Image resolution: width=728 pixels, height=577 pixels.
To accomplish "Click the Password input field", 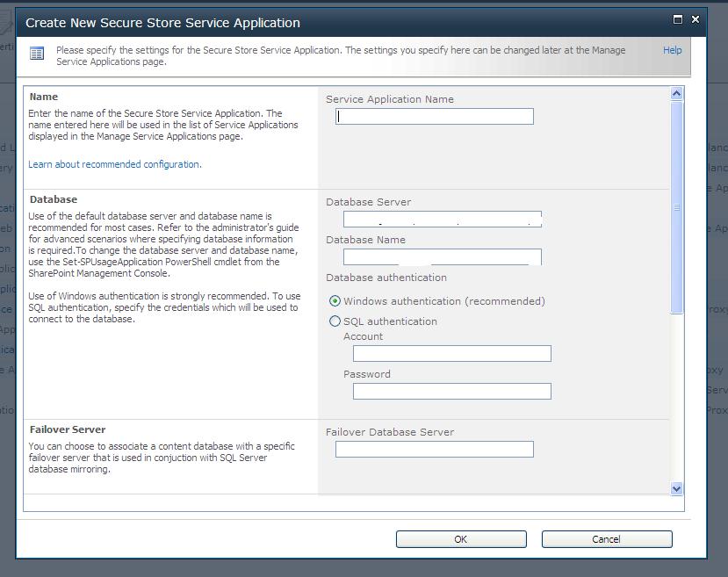I will pyautogui.click(x=451, y=391).
